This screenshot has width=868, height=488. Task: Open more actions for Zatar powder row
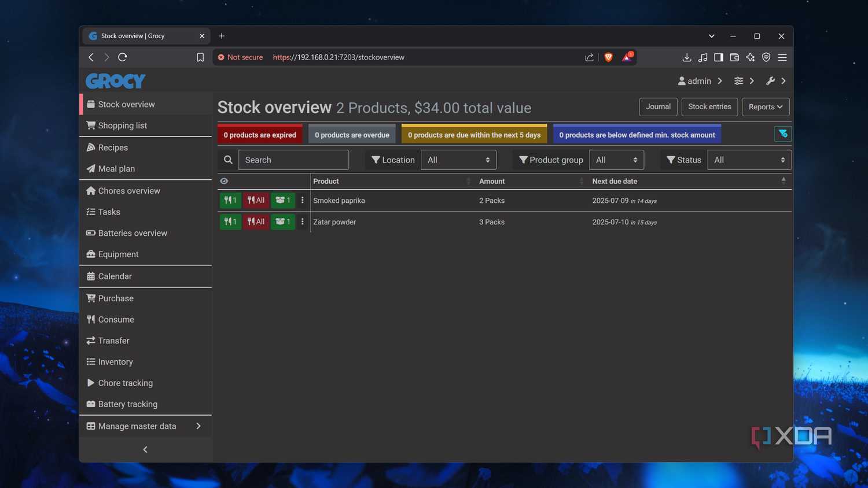(x=302, y=221)
